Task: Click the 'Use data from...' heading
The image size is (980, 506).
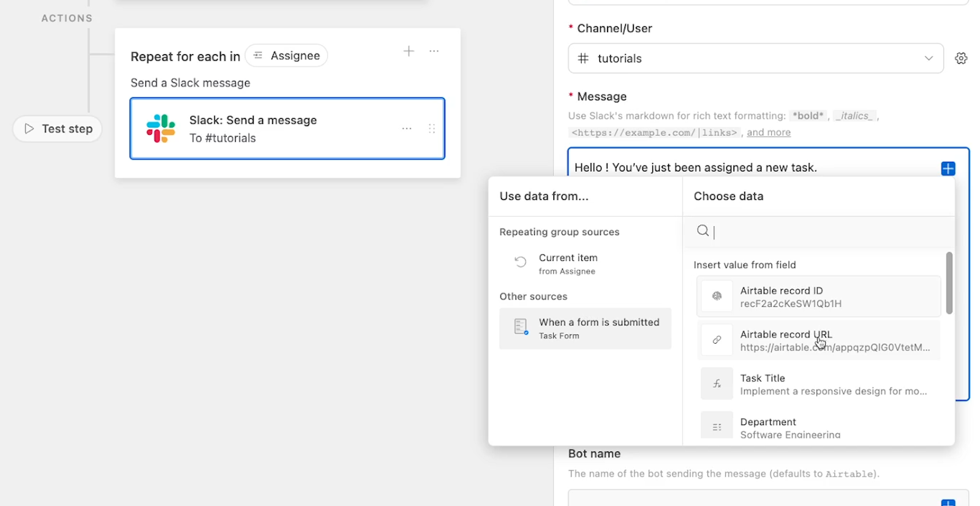Action: click(544, 196)
